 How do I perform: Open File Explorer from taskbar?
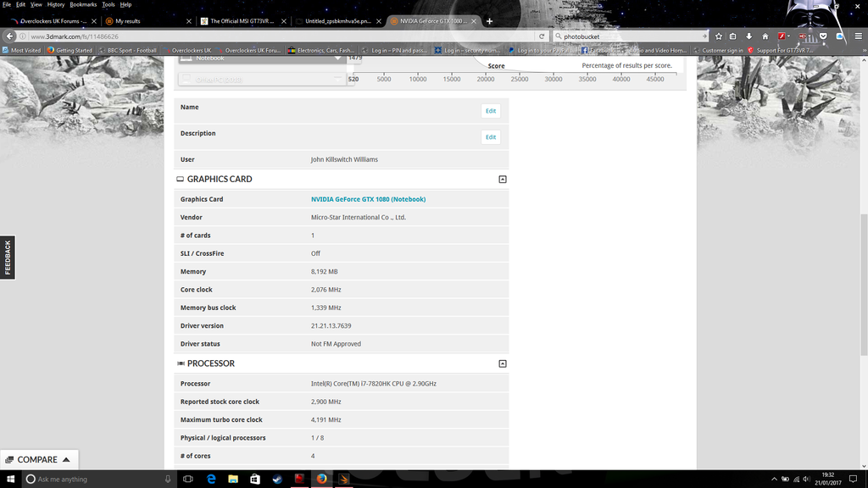pyautogui.click(x=233, y=479)
